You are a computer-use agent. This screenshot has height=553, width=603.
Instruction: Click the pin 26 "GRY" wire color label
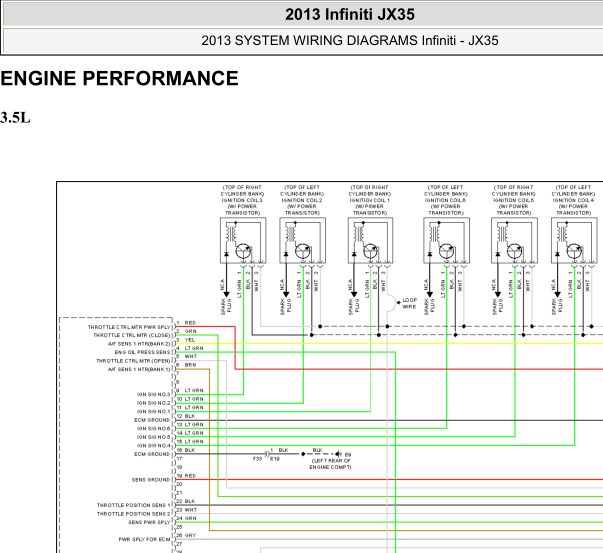(x=191, y=536)
